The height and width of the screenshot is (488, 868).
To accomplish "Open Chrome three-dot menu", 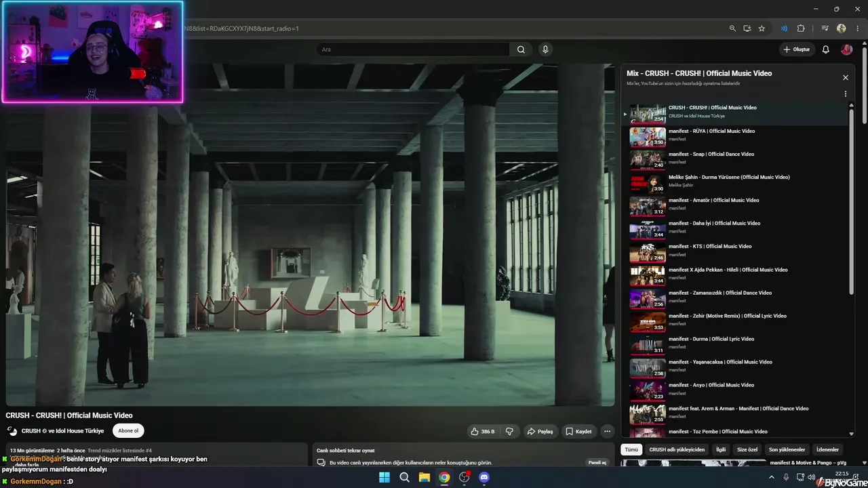I will 858,28.
